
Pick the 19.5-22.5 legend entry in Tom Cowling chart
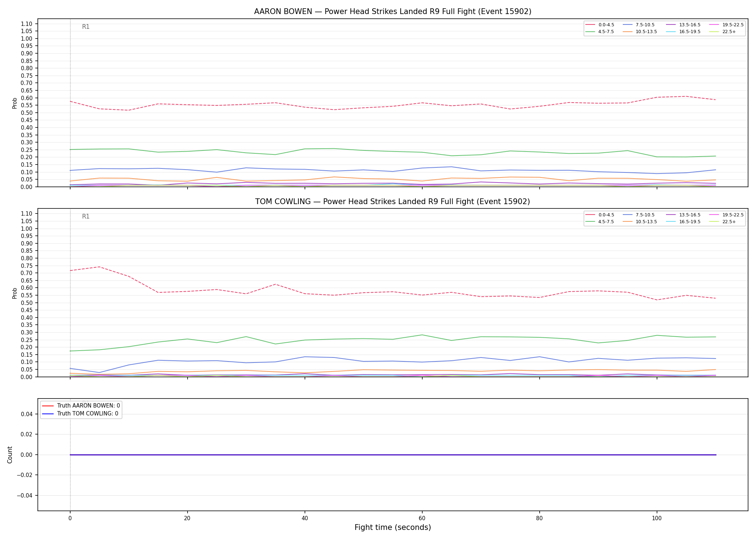coord(726,215)
